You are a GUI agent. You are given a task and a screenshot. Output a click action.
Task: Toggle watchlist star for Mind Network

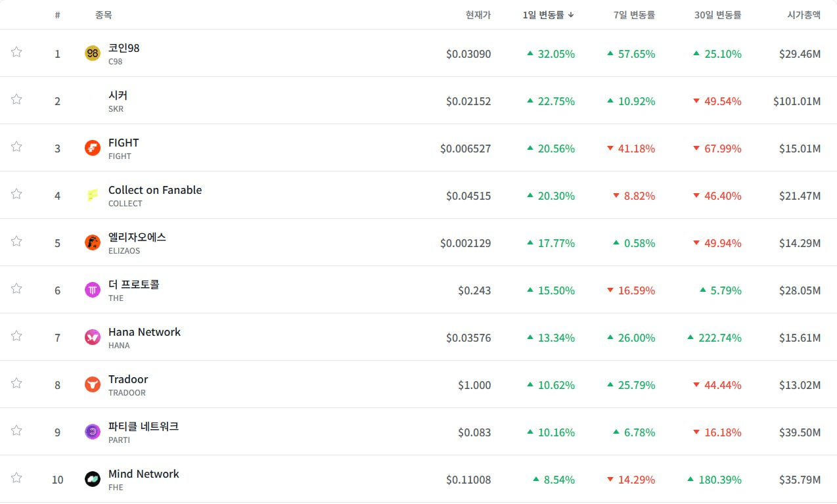[x=16, y=478]
